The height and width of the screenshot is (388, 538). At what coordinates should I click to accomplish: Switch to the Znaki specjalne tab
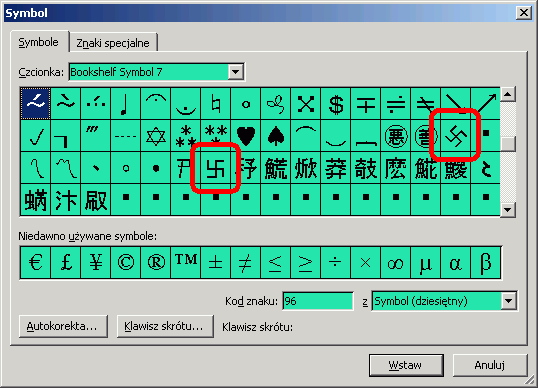[113, 43]
